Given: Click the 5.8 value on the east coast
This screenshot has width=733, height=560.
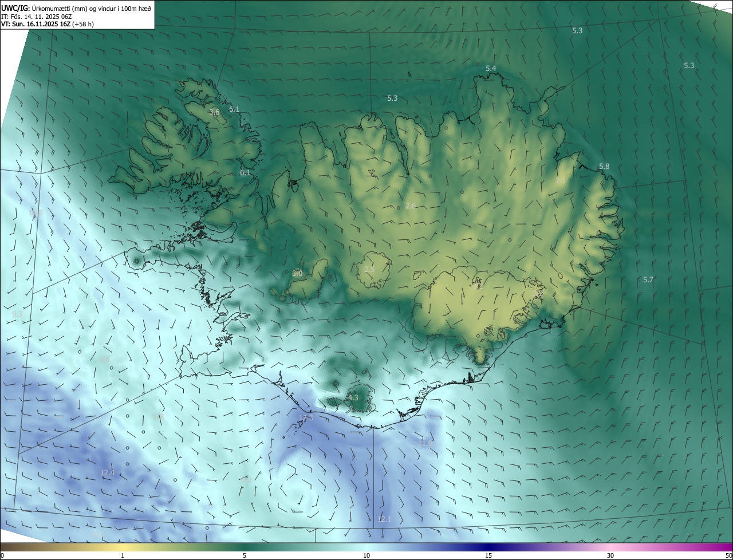Looking at the screenshot, I should (x=604, y=167).
